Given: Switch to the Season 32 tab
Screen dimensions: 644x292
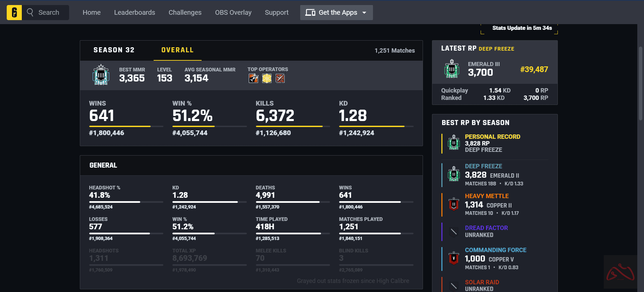Looking at the screenshot, I should pyautogui.click(x=114, y=50).
